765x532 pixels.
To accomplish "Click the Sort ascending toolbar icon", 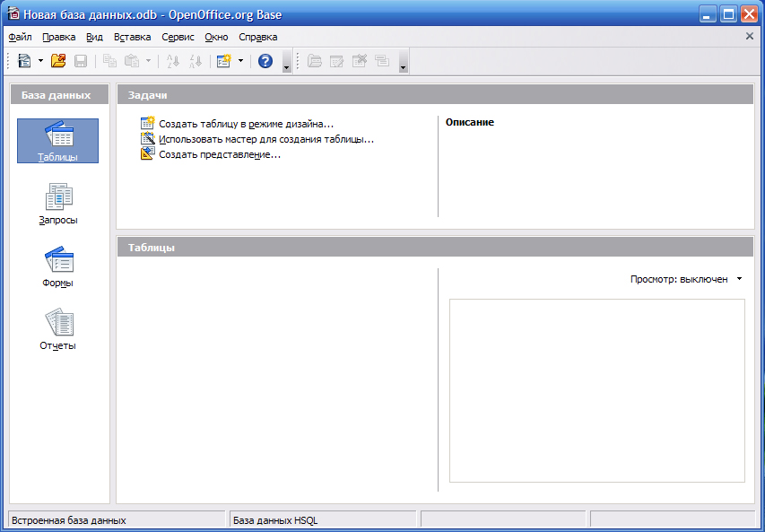I will tap(173, 61).
